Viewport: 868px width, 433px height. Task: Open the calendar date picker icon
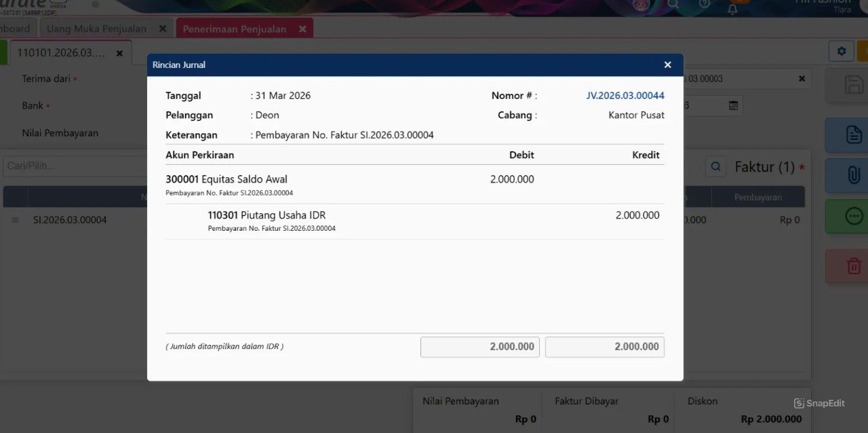[733, 106]
